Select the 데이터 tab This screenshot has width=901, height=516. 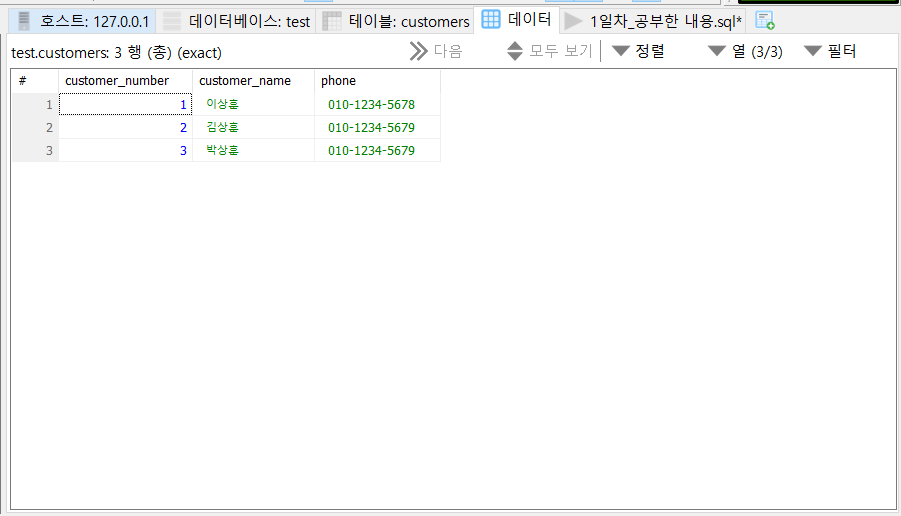point(517,20)
